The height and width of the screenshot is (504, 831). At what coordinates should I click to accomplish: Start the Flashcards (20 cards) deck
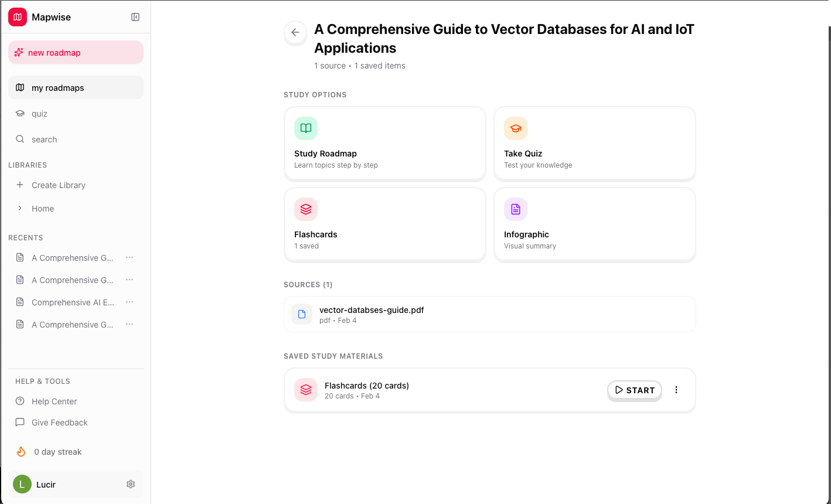pos(635,390)
